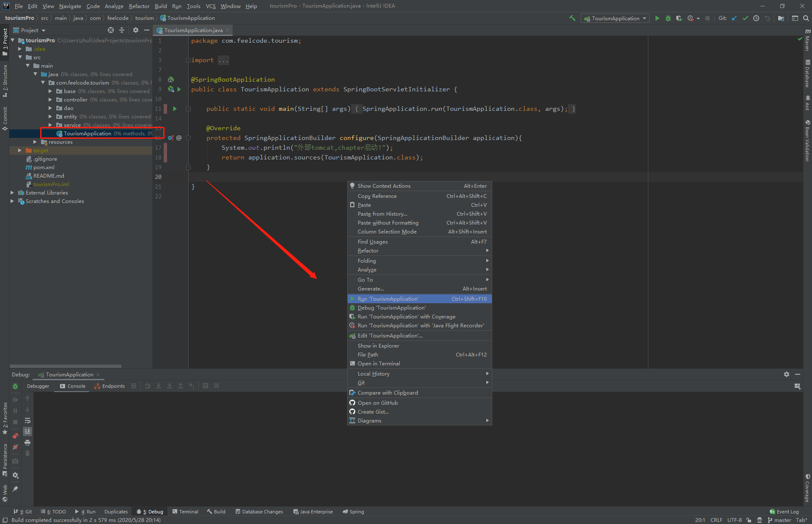Start debugging with the green bug toolbar icon
Screen dimensions: 812x524
click(668, 18)
